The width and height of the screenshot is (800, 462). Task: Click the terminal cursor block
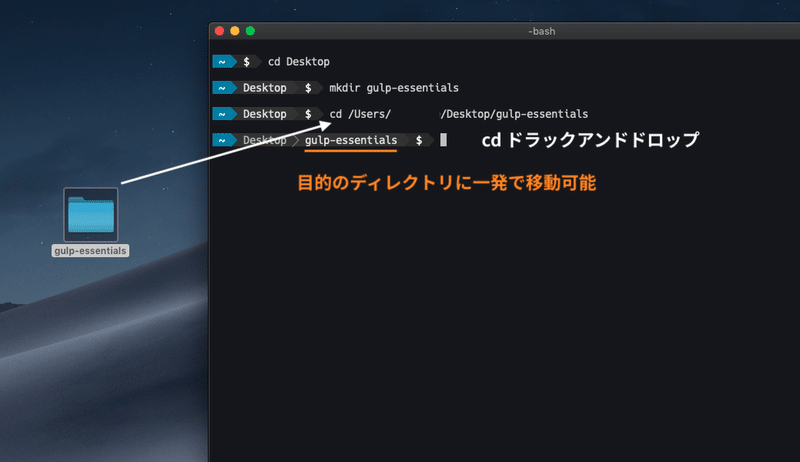[443, 140]
